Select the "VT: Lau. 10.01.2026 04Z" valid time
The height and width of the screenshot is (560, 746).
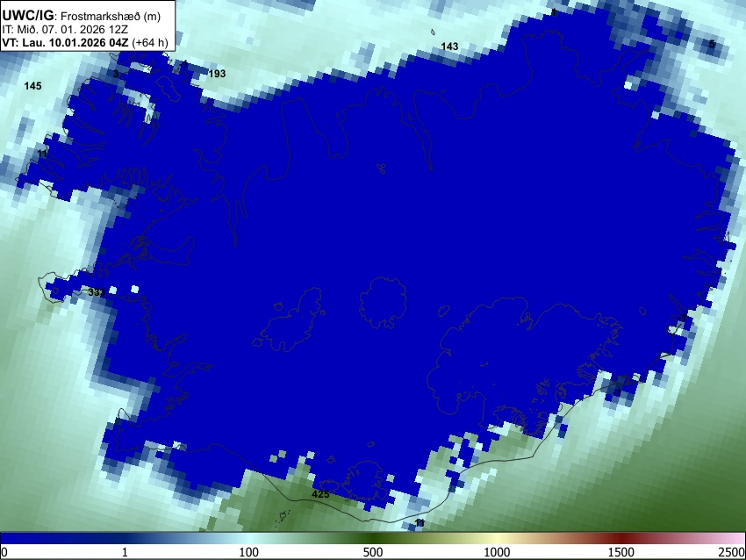(65, 42)
